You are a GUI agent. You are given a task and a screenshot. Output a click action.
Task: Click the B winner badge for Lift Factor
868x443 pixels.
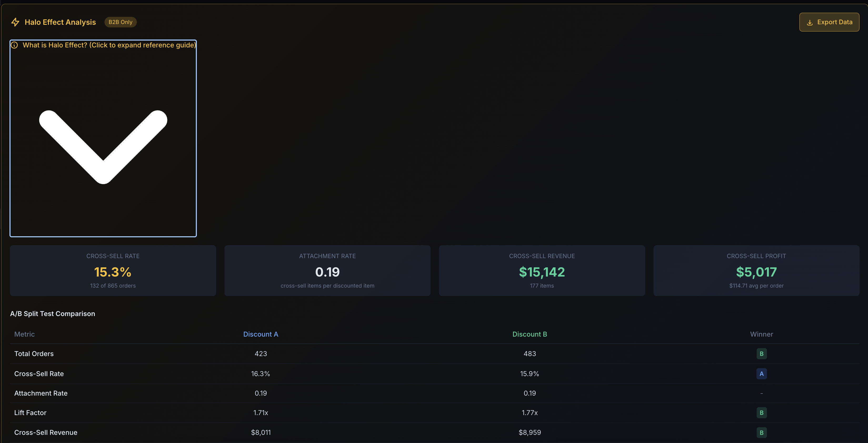tap(761, 413)
